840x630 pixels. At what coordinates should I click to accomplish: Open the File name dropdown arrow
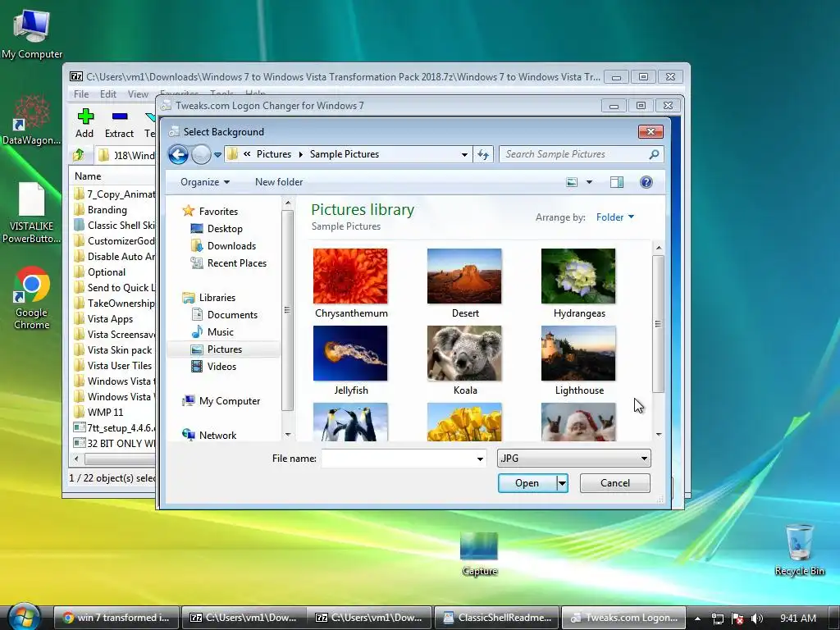tap(480, 459)
